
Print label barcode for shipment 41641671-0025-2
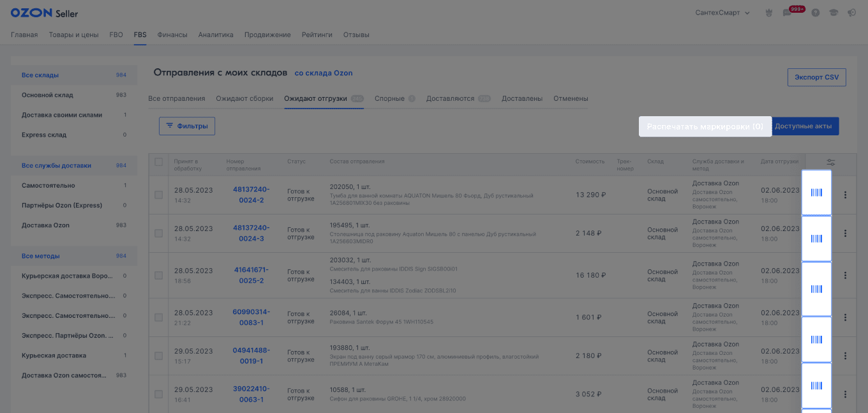pyautogui.click(x=816, y=289)
